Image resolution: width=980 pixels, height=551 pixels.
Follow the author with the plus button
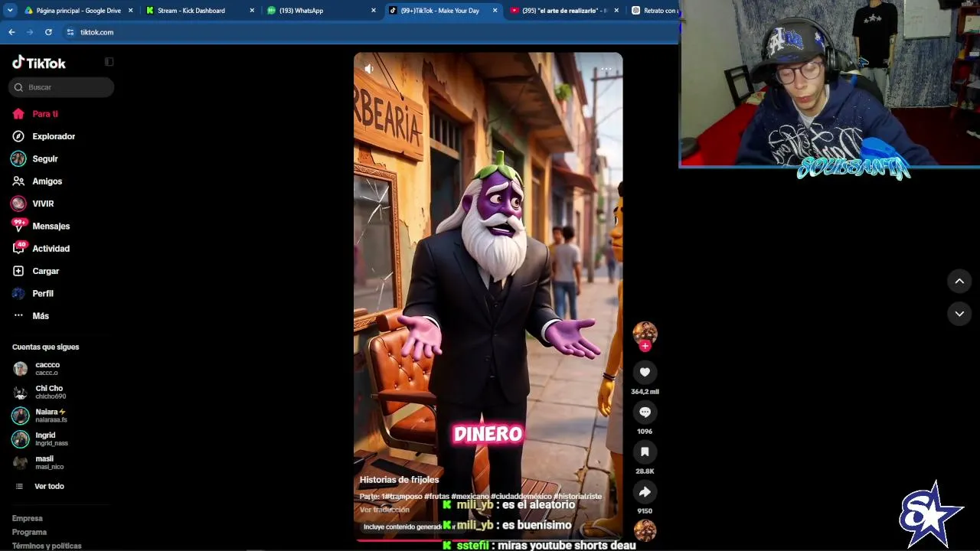click(x=645, y=346)
